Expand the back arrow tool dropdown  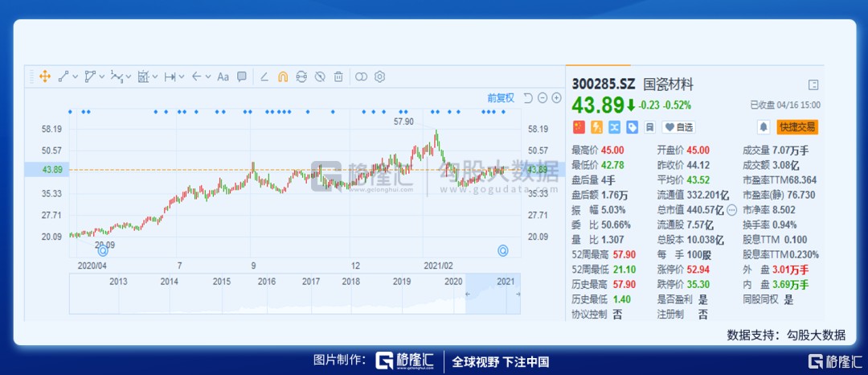[x=208, y=76]
